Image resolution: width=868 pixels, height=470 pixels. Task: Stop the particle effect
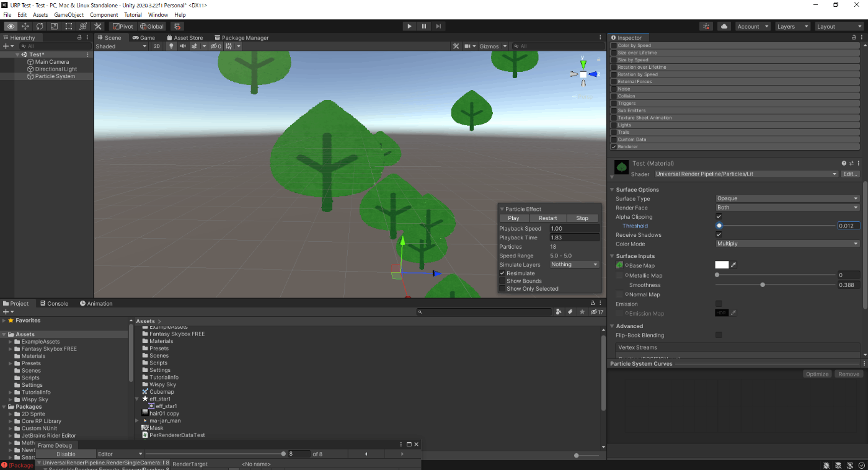pos(582,218)
